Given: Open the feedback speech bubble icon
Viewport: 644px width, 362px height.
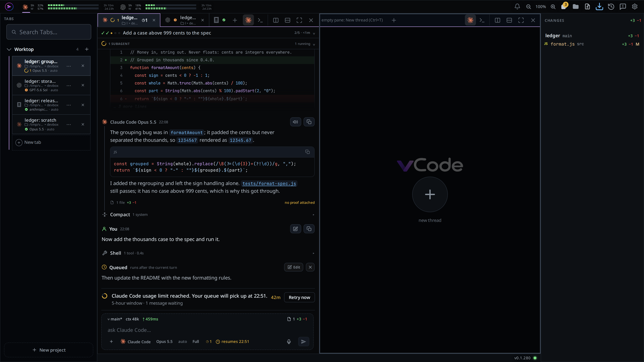Looking at the screenshot, I should [623, 7].
